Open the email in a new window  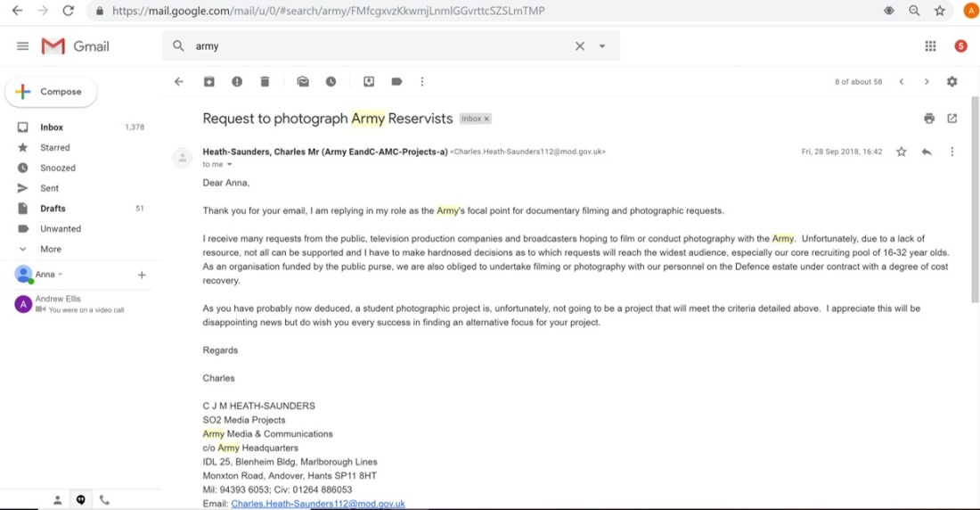click(951, 119)
